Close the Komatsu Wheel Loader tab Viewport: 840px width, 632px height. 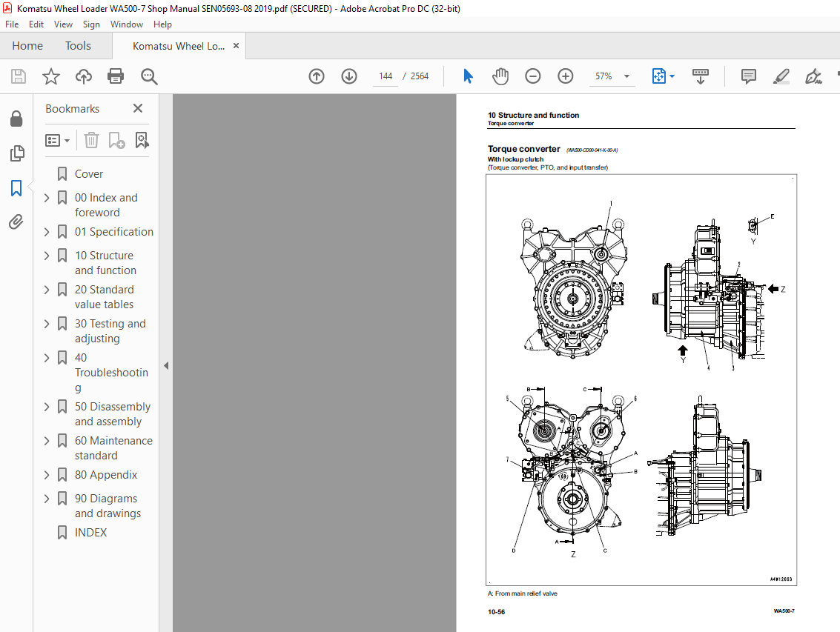point(236,46)
